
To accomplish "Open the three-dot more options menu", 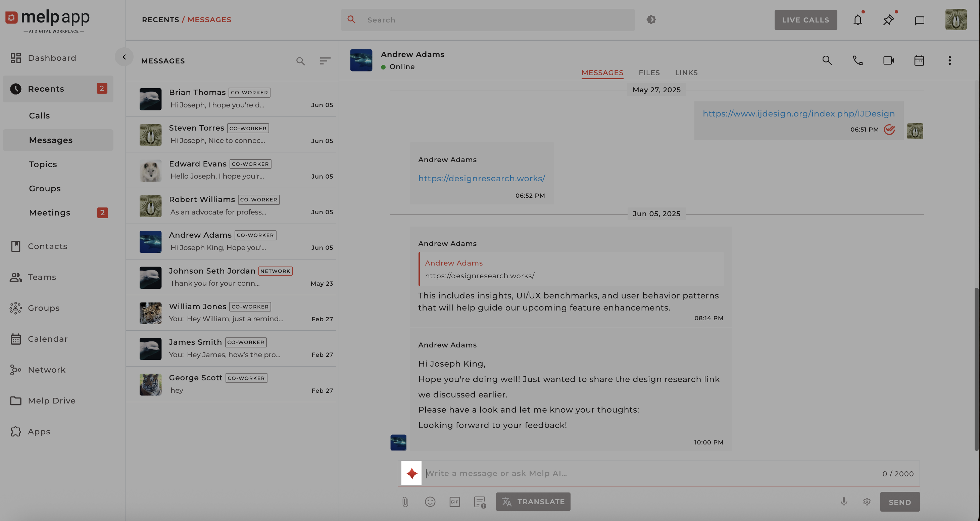I will [949, 60].
